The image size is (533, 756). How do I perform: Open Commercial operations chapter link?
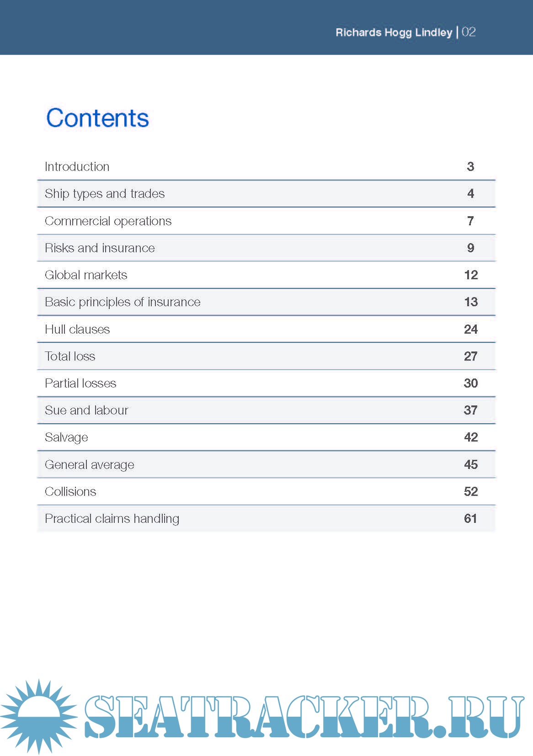[x=108, y=221]
